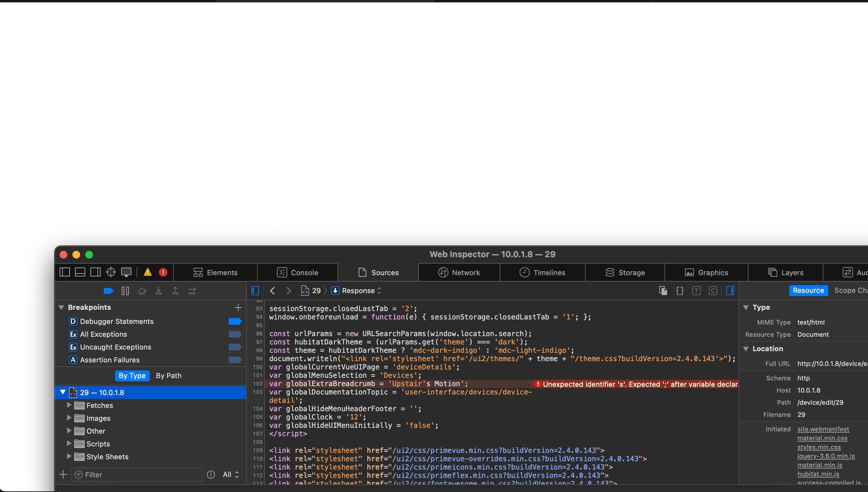Toggle All Exceptions breakpoint
The image size is (868, 492).
[235, 334]
